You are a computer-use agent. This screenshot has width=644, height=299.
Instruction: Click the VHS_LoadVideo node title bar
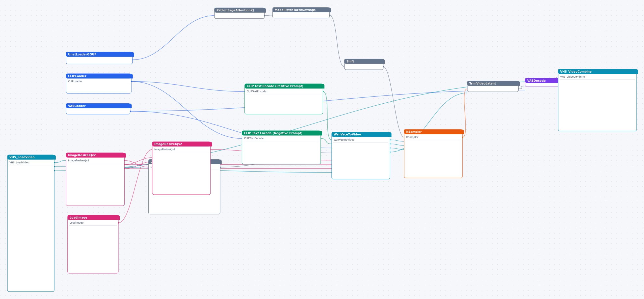click(x=31, y=157)
